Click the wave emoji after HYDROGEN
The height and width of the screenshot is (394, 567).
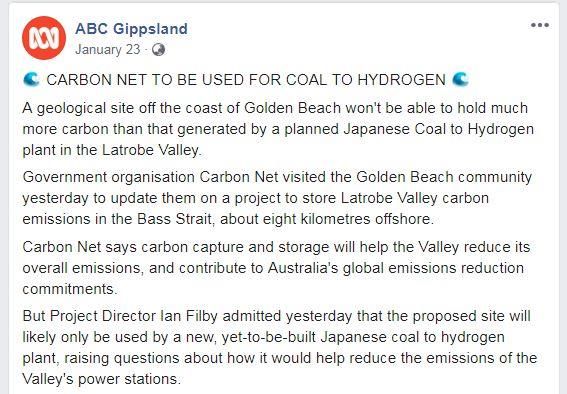[x=460, y=80]
